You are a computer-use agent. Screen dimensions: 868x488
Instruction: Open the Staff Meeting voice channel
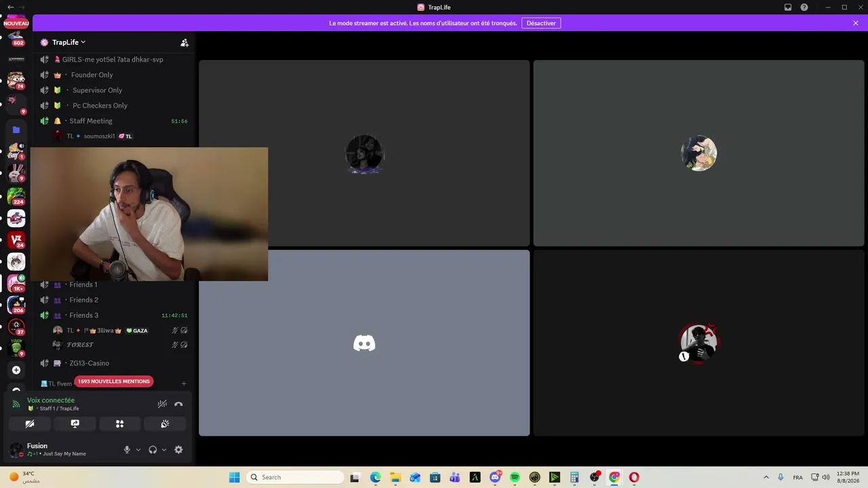tap(113, 121)
